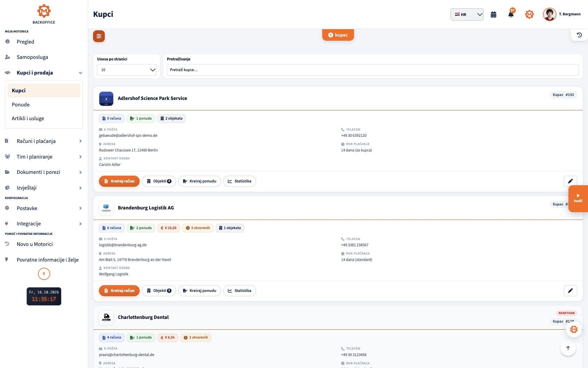Edit Brandenburg Logistik AG with pencil icon
Screen dimensions: 588x368
click(570, 291)
